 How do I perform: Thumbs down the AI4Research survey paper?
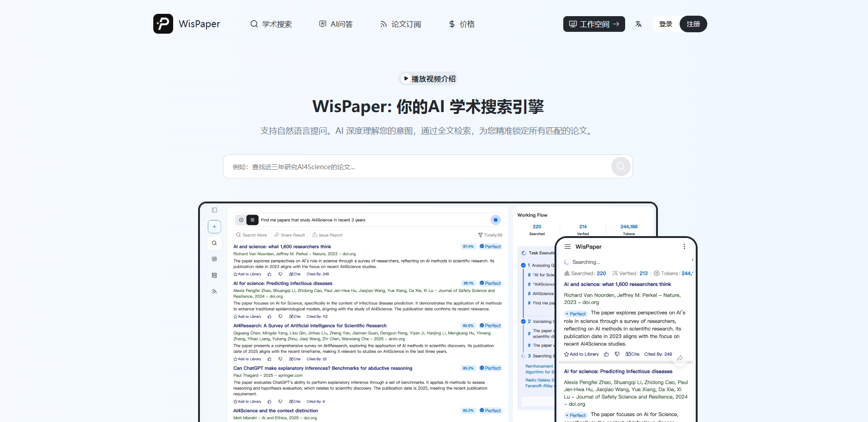280,359
